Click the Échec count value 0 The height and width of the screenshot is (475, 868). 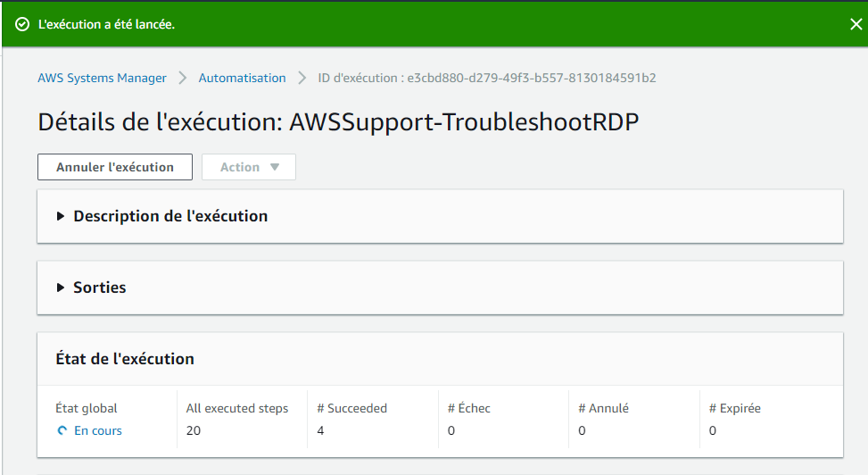click(x=451, y=430)
